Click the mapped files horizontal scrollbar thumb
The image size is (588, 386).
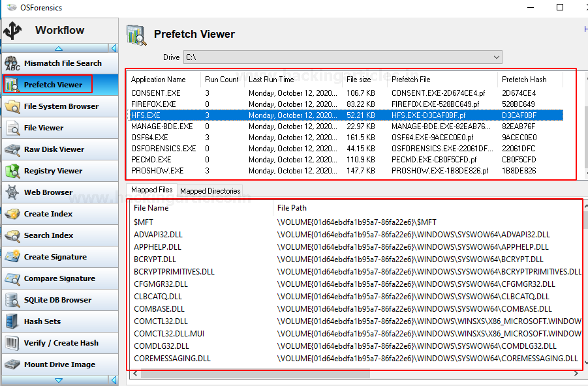[x=255, y=373]
